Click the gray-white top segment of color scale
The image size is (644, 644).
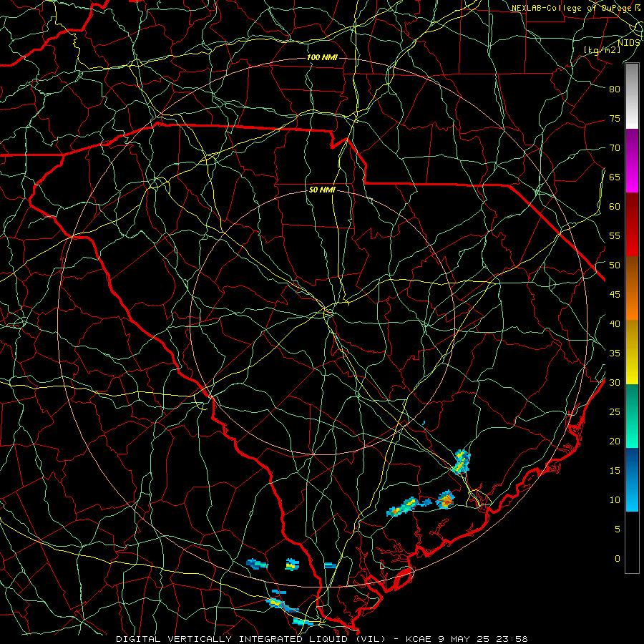point(632,96)
